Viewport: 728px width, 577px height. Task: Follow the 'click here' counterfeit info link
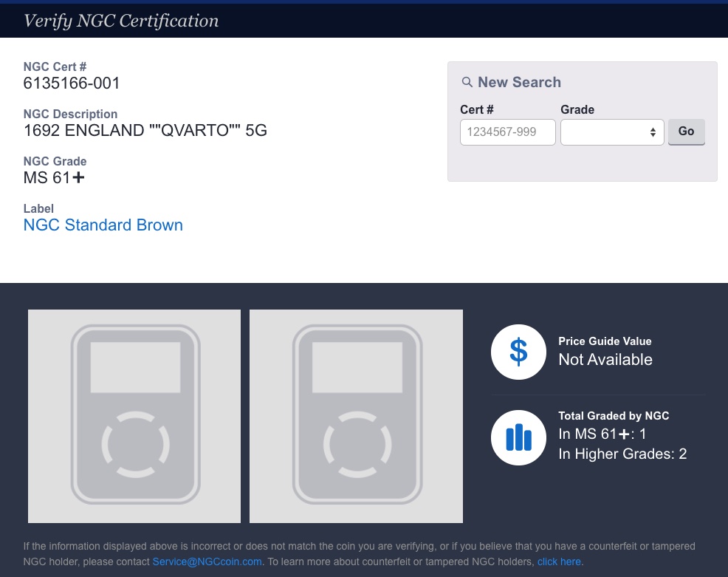(559, 561)
